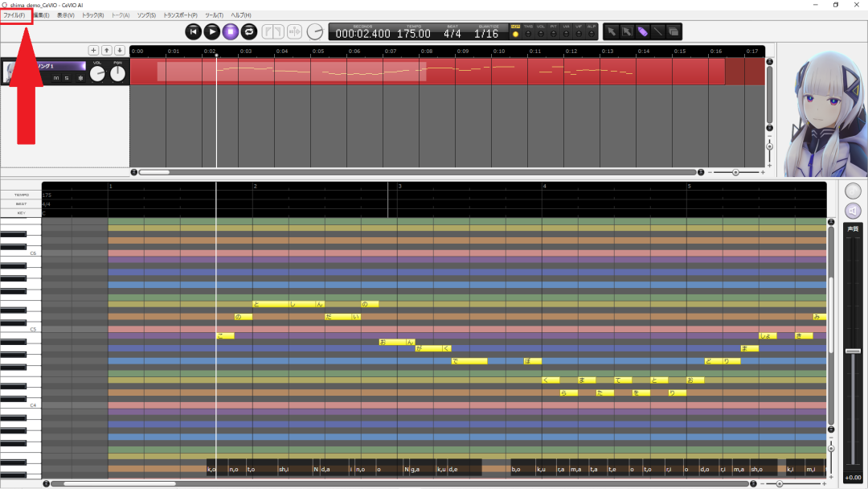The width and height of the screenshot is (868, 489).
Task: Enable the PIT pitch adjustment mode
Action: point(554,34)
